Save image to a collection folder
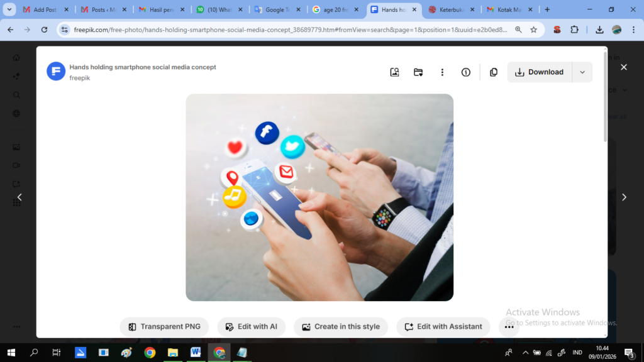The width and height of the screenshot is (644, 362). coord(418,72)
